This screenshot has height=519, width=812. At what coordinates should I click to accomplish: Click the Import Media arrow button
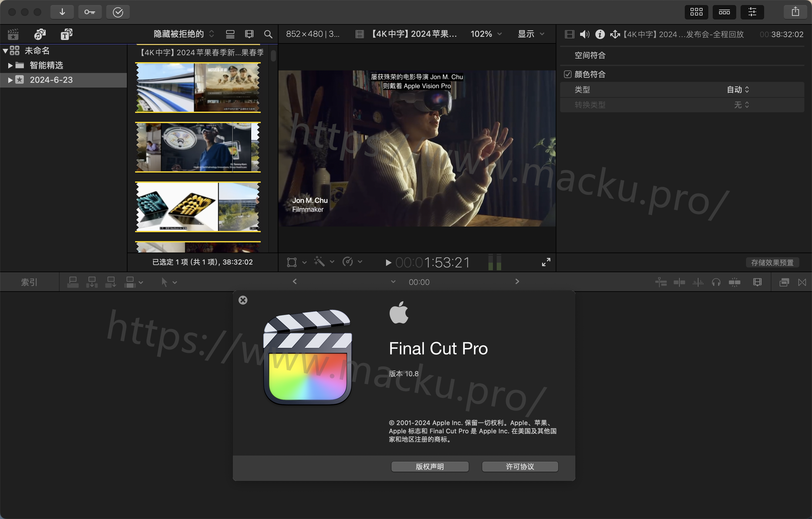[x=62, y=12]
